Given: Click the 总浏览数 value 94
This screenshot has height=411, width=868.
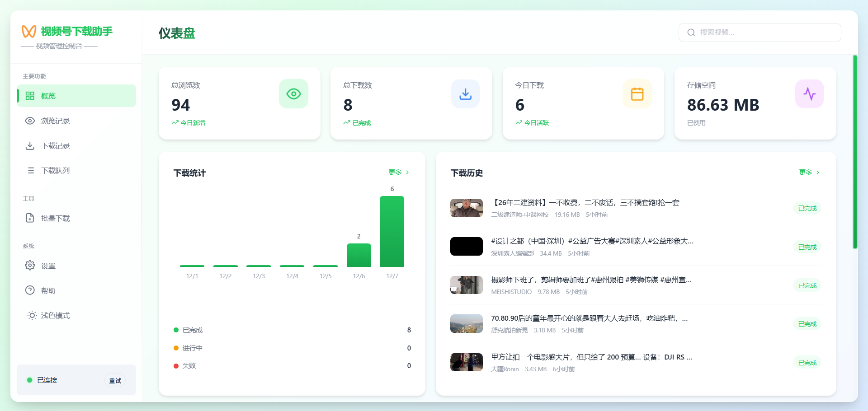Looking at the screenshot, I should click(x=180, y=105).
